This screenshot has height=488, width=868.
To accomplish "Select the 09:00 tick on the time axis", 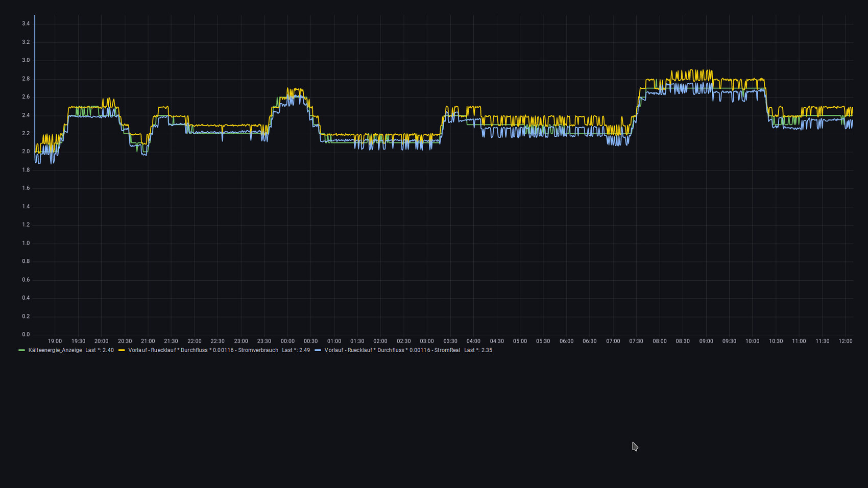I will [706, 341].
